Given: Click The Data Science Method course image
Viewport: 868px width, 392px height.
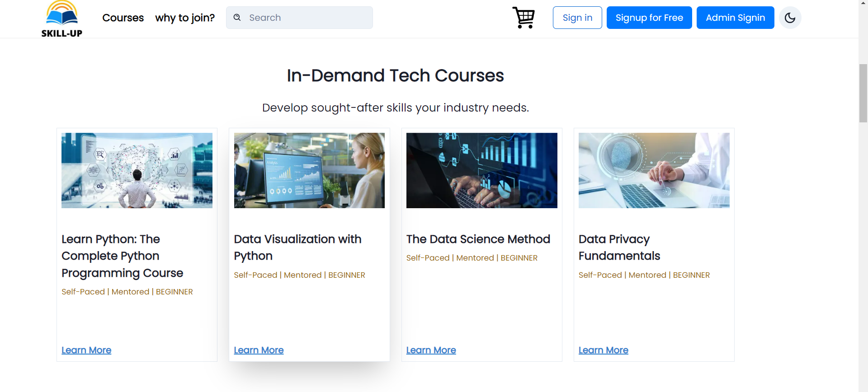Looking at the screenshot, I should [481, 170].
